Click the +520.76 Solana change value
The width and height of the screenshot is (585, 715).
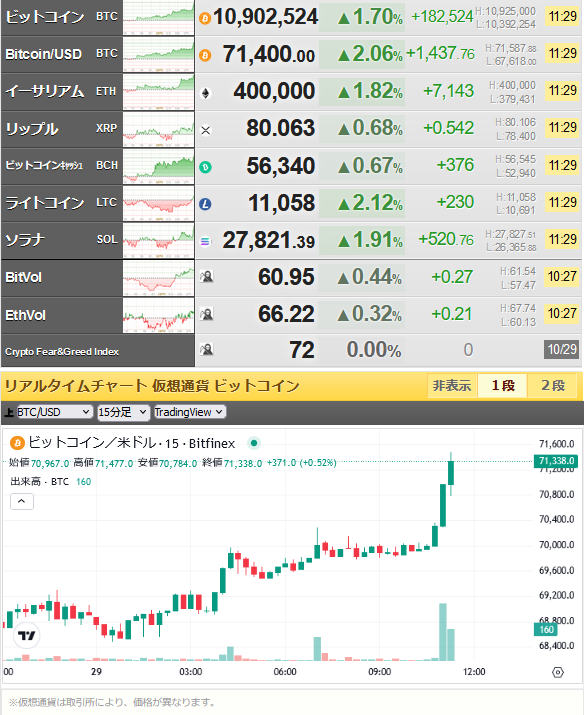point(446,239)
